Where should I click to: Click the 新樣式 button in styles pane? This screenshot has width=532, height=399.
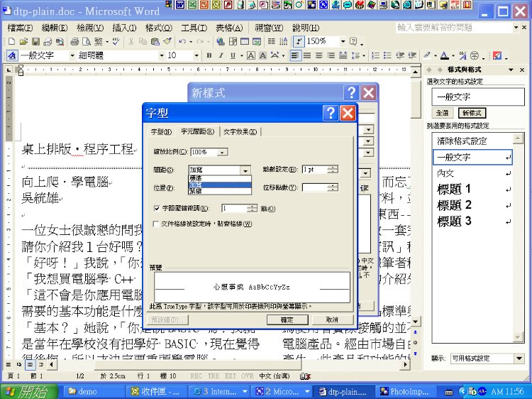click(x=472, y=113)
